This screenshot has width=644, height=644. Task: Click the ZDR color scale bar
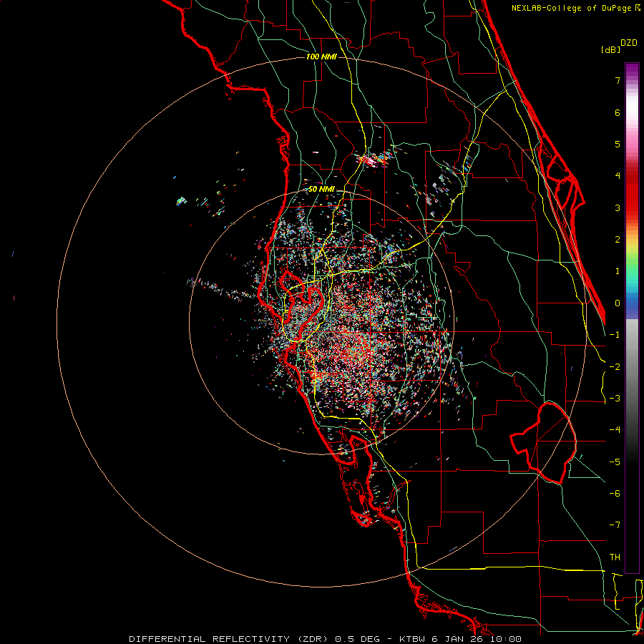pos(632,318)
